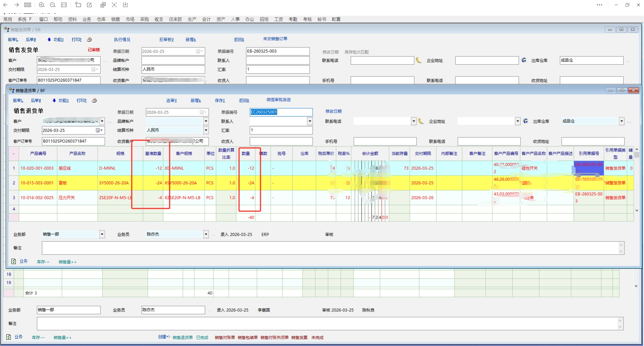Click the rotate icon in top toolbar

(78, 5)
